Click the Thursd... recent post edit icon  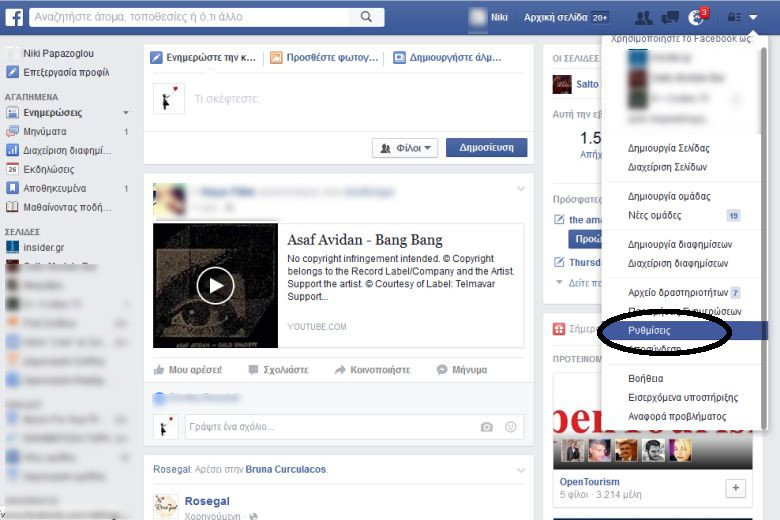(x=559, y=262)
